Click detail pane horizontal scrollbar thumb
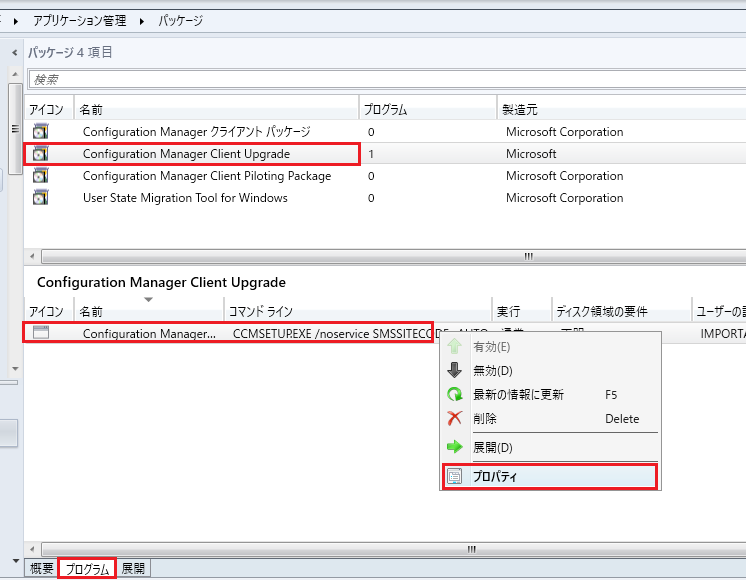Viewport: 746px width, 580px height. (x=393, y=549)
